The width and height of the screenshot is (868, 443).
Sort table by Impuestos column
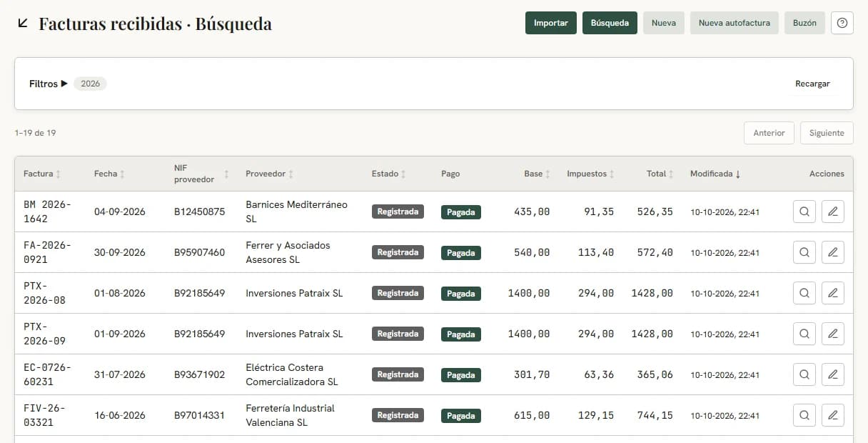tap(591, 174)
